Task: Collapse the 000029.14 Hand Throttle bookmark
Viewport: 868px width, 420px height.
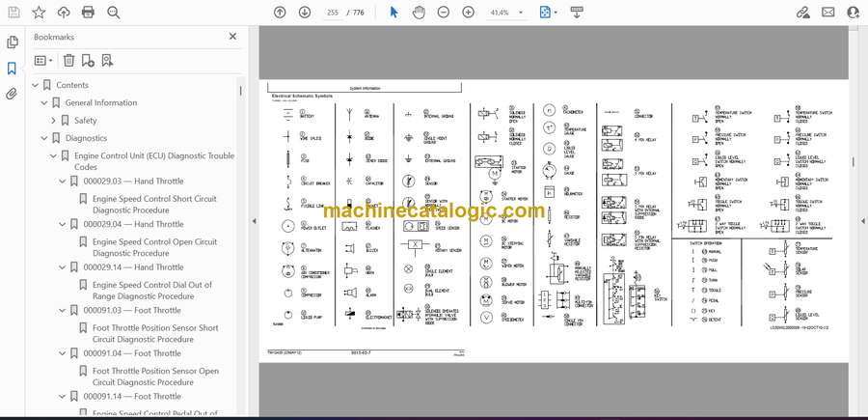Action: pyautogui.click(x=62, y=267)
